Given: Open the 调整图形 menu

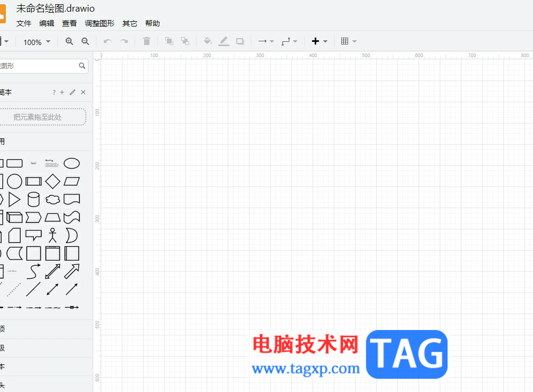Looking at the screenshot, I should pyautogui.click(x=100, y=23).
